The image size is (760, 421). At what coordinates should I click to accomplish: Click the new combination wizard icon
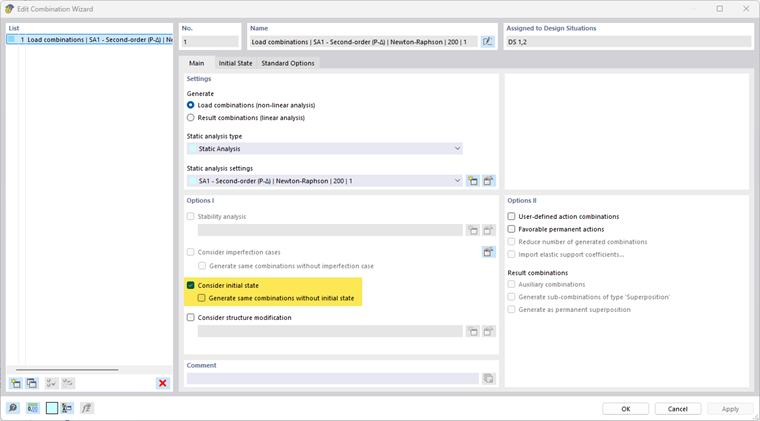[15, 383]
